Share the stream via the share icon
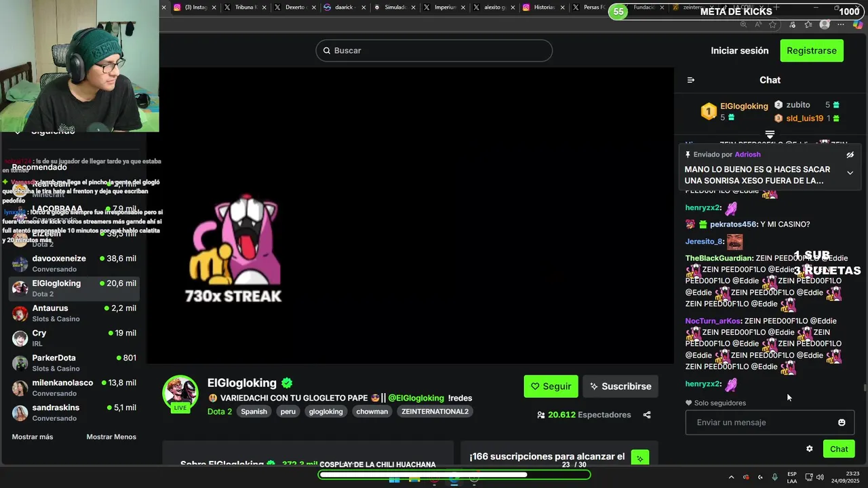This screenshot has height=488, width=868. coord(647,415)
